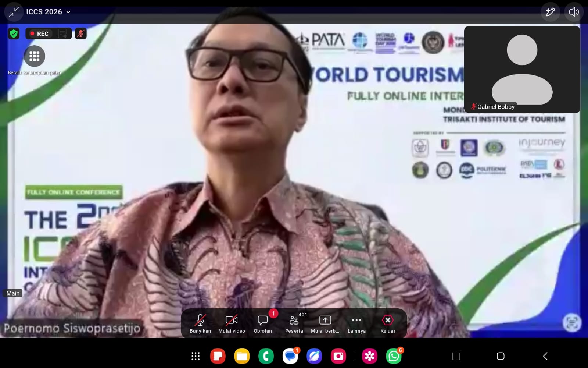Show recent apps via navigation bar
The image size is (588, 368).
coord(456,356)
